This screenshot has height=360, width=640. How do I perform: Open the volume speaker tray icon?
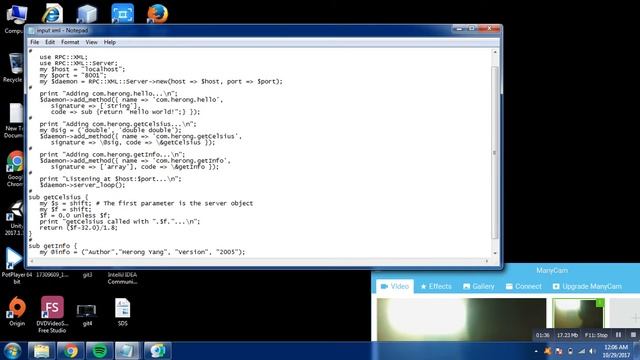tap(593, 351)
